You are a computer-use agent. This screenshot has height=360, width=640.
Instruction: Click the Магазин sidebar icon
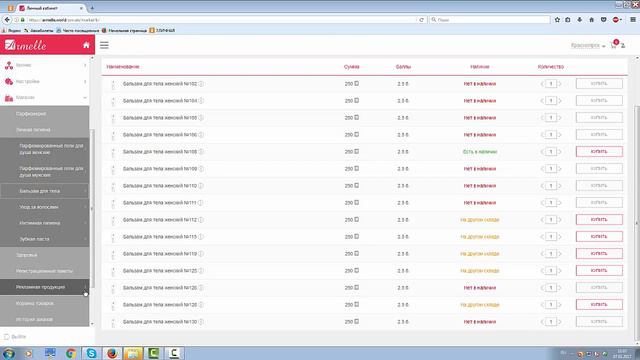click(x=9, y=98)
